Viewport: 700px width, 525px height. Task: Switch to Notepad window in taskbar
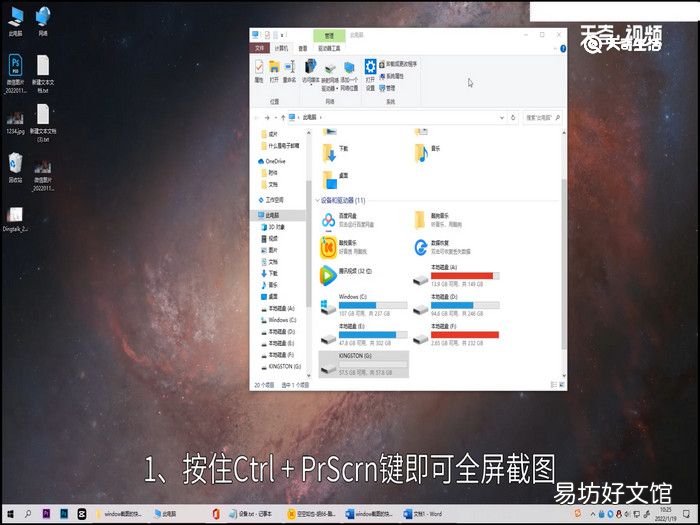(x=250, y=514)
